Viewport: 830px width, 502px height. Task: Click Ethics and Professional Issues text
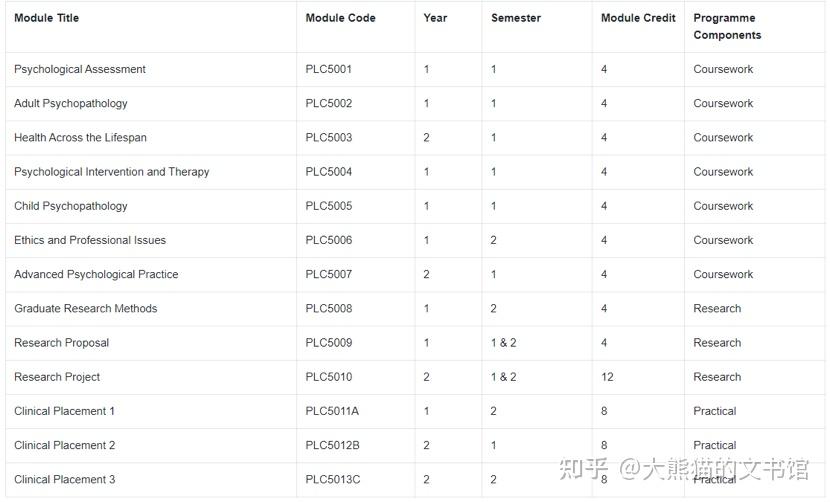(90, 240)
